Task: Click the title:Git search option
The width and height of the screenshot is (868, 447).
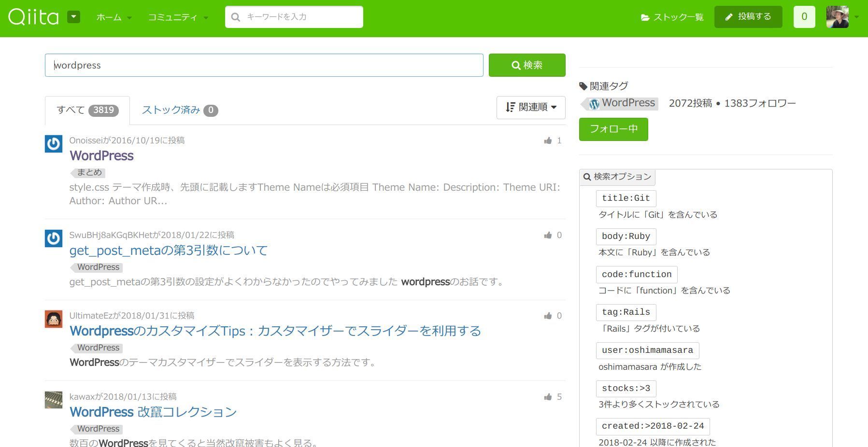Action: click(626, 198)
